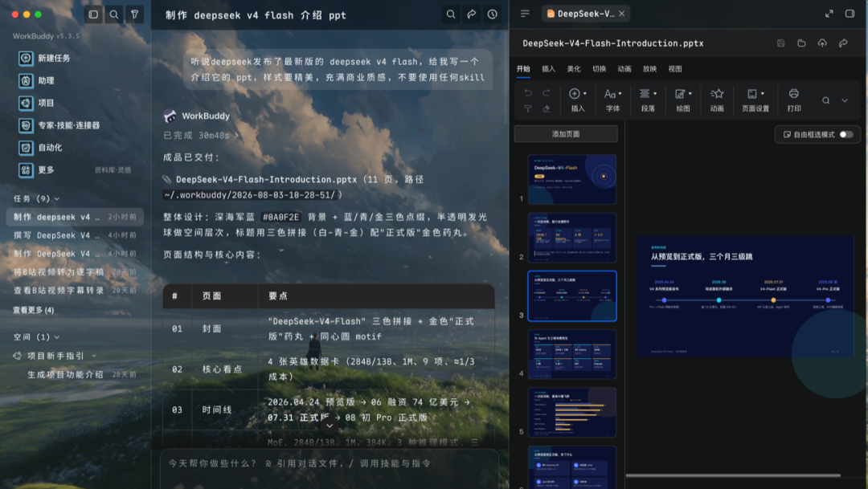868x489 pixels.
Task: Click 查看更多 (4) tasks link
Action: click(34, 310)
